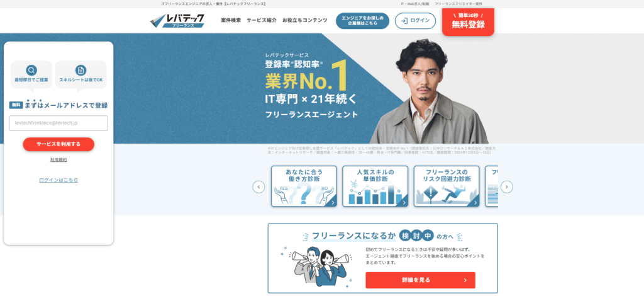Open the 案件検索 menu
644x296 pixels.
(x=231, y=20)
